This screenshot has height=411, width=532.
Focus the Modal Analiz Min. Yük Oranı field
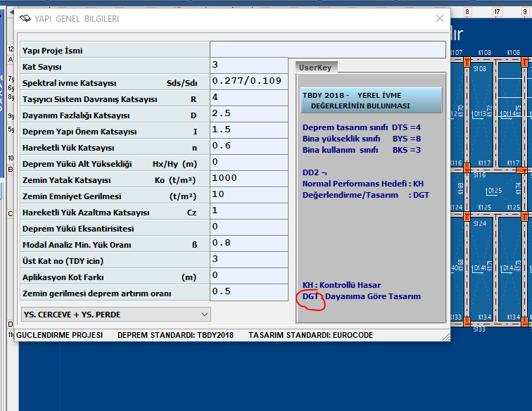(248, 244)
